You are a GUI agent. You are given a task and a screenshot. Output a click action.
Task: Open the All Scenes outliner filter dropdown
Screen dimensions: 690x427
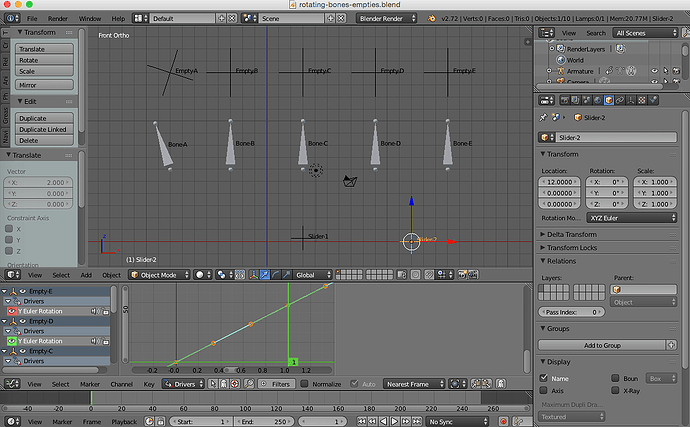coord(646,33)
